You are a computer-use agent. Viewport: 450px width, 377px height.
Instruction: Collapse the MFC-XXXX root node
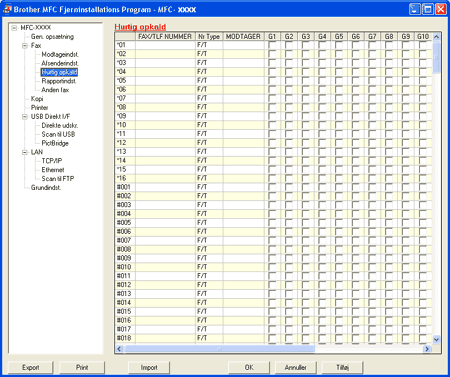point(14,28)
